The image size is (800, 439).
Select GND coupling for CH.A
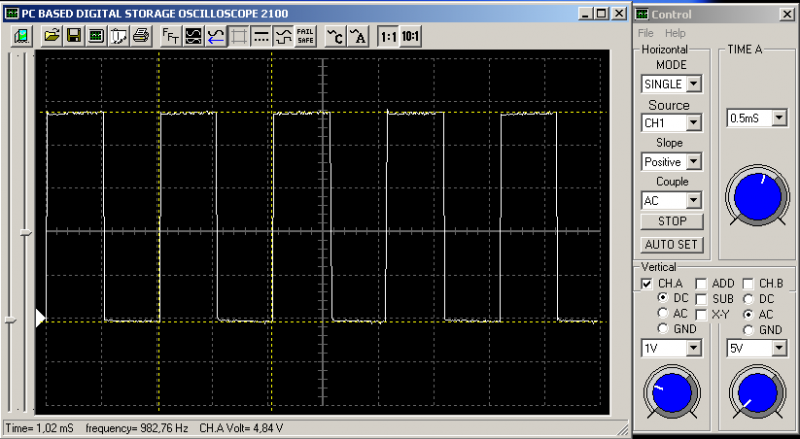point(663,329)
